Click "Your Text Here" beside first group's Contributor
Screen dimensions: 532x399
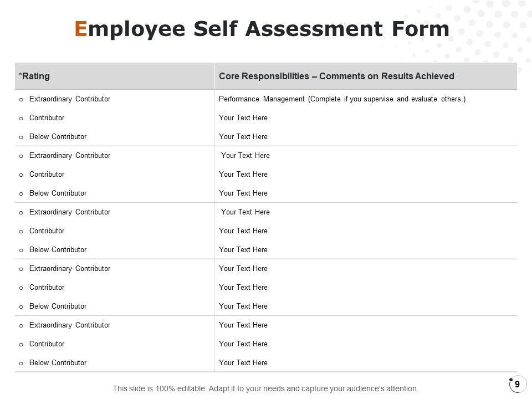(243, 118)
